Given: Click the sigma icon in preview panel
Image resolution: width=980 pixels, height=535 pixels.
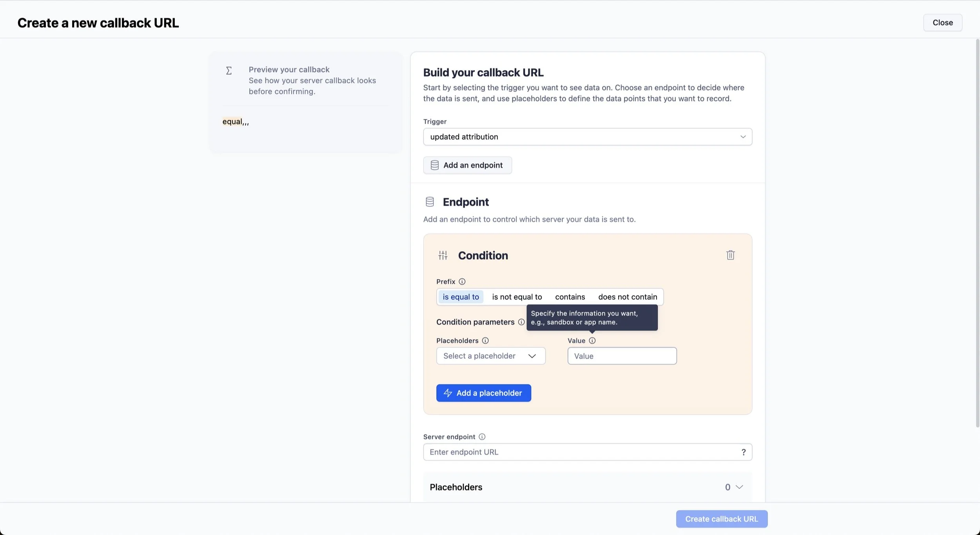Looking at the screenshot, I should coord(229,70).
